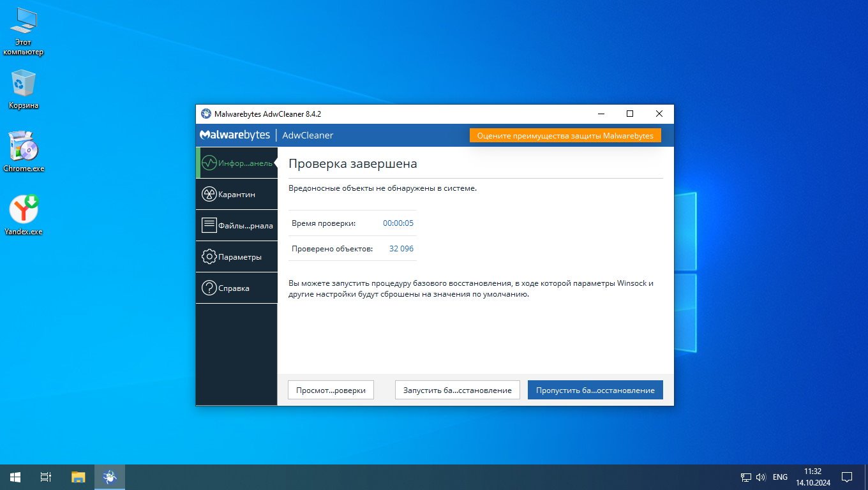This screenshot has width=868, height=490.
Task: Close the AdwCleaner window
Action: (x=659, y=114)
